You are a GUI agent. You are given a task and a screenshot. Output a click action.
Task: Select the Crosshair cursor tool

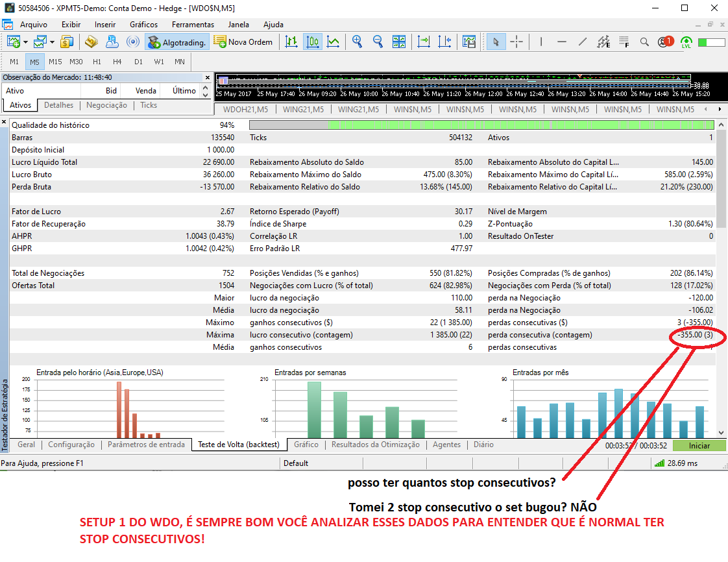516,42
